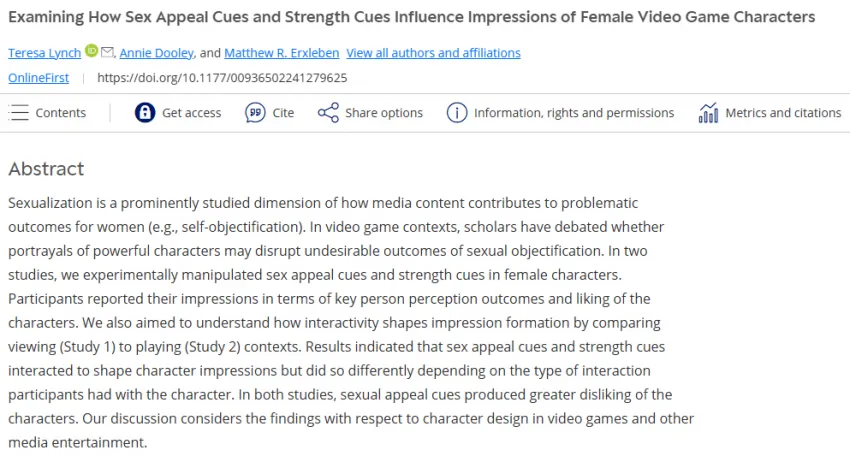Click the Contents hamburger lines icon
Viewport: 850px width, 456px height.
[x=19, y=113]
